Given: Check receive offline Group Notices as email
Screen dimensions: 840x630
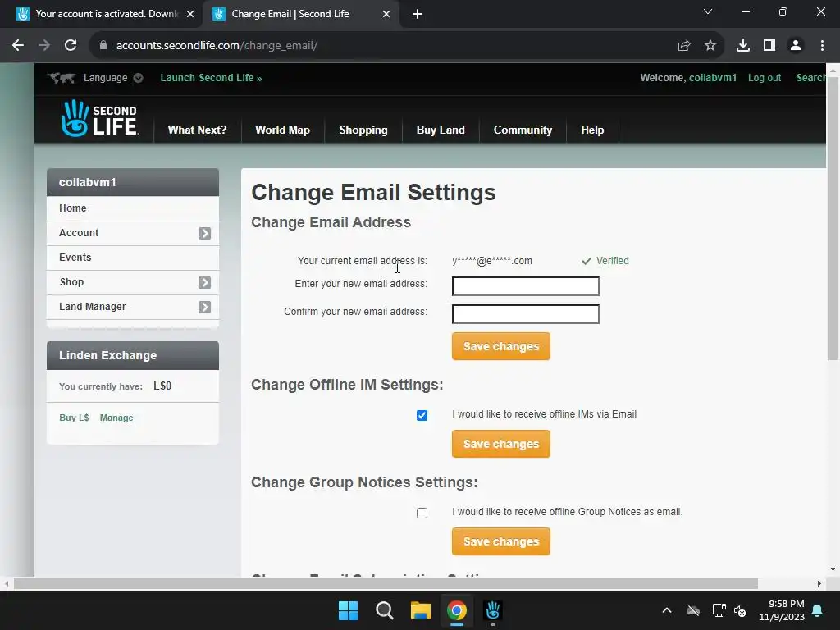Looking at the screenshot, I should coord(422,513).
